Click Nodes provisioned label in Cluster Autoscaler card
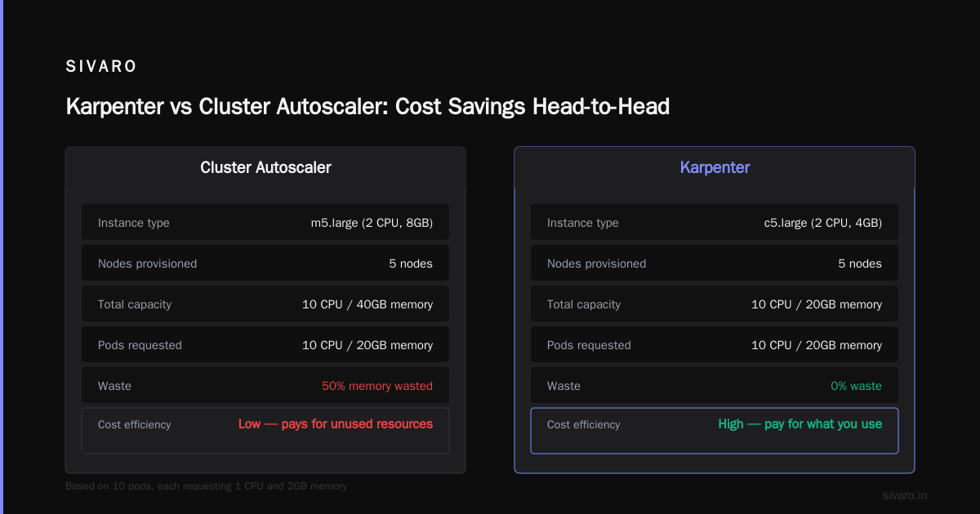Viewport: 980px width, 514px height. (147, 264)
